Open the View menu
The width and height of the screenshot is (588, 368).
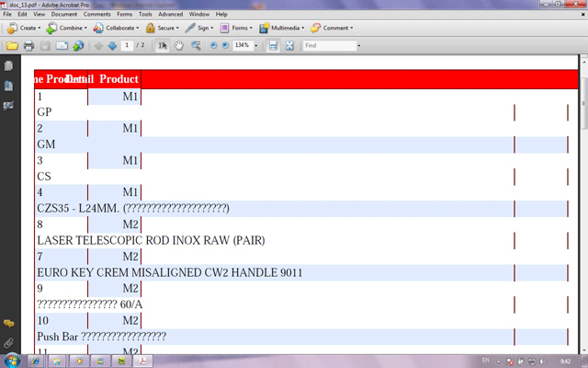[39, 15]
